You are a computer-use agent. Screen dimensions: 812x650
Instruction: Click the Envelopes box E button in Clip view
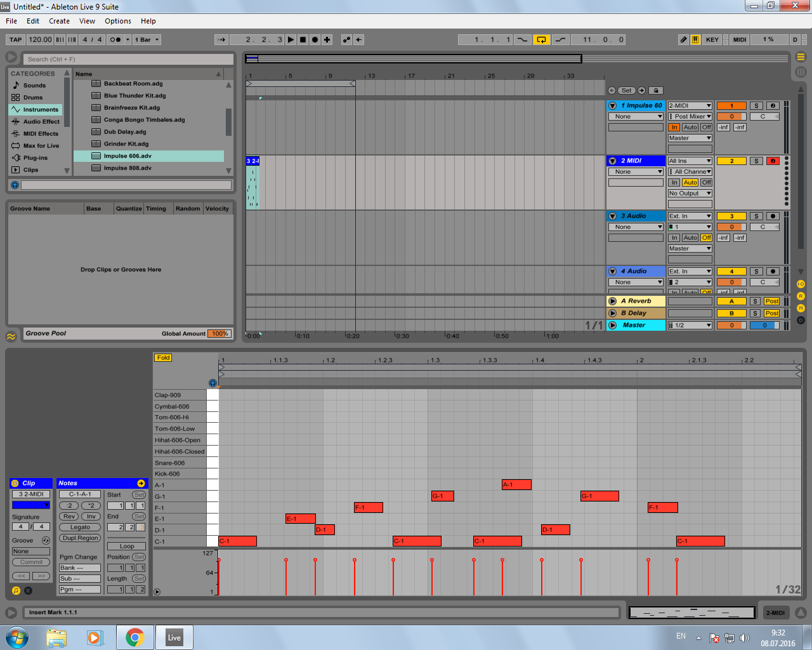click(28, 590)
